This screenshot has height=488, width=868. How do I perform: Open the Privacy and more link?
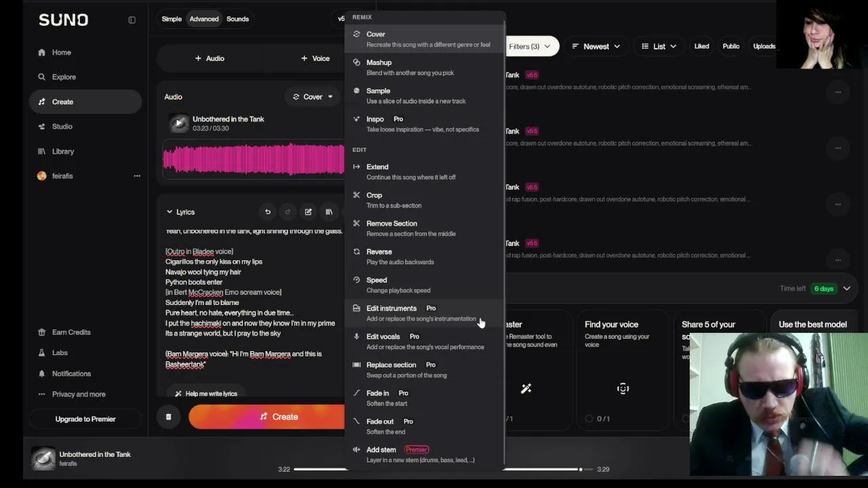tap(79, 394)
